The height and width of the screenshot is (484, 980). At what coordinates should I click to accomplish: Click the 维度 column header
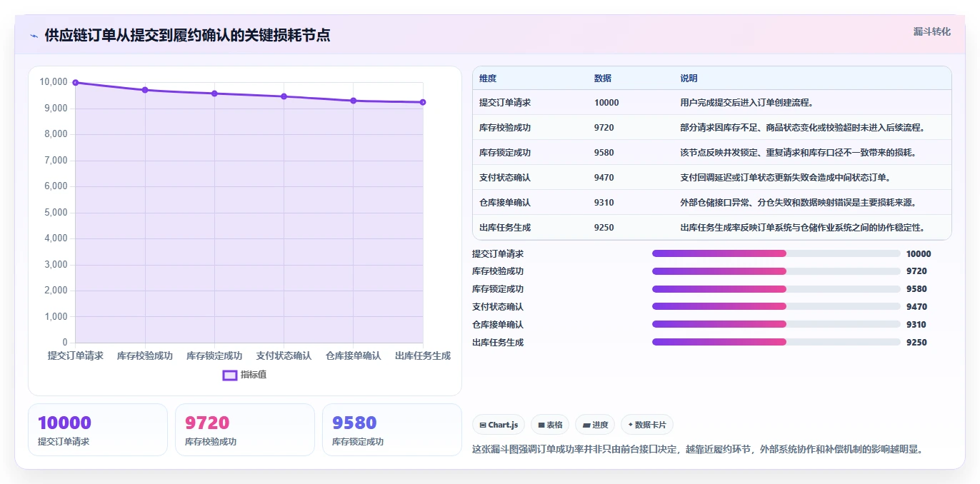[488, 79]
